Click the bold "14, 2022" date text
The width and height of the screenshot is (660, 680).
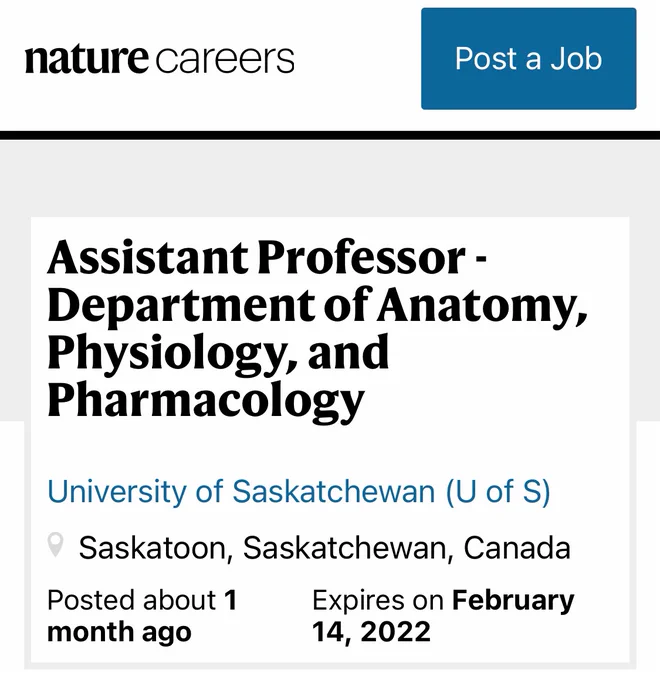(371, 632)
